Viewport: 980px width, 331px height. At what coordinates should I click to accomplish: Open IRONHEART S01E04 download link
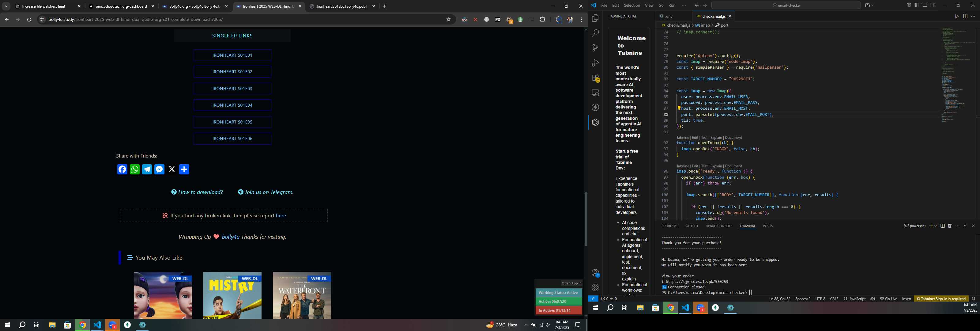click(232, 105)
